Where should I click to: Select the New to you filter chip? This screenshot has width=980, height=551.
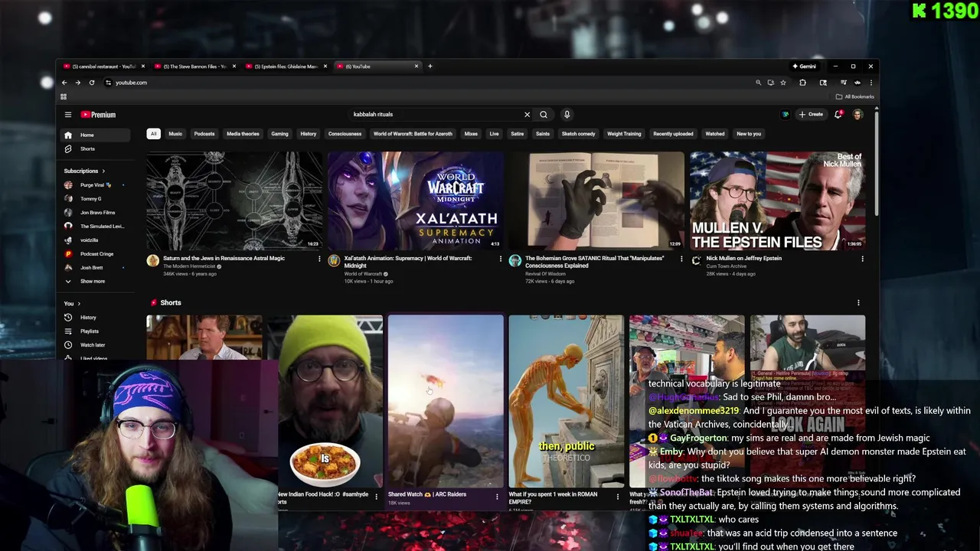coord(749,134)
